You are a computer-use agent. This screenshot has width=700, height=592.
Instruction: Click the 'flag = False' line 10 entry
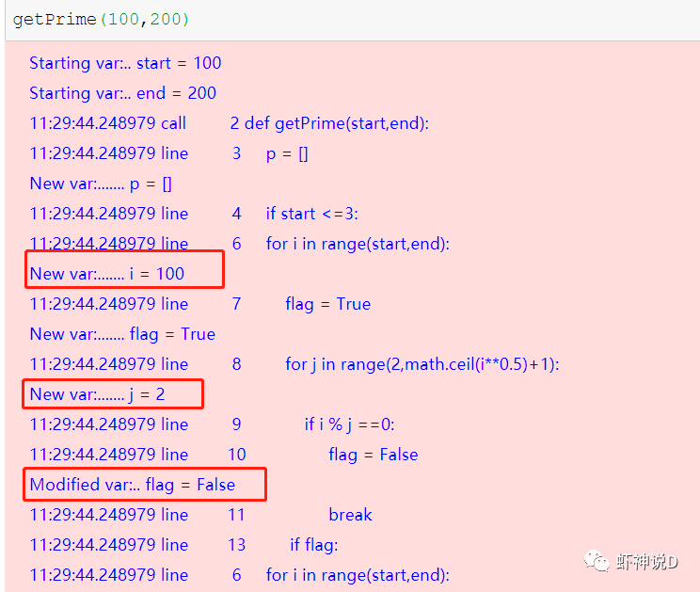224,455
